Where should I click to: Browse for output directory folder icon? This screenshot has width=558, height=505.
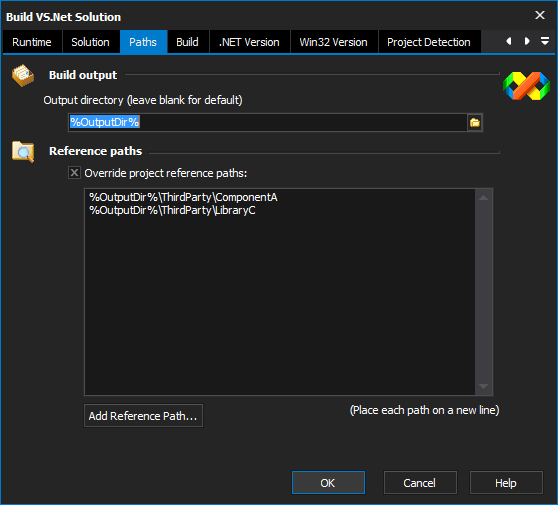point(475,123)
